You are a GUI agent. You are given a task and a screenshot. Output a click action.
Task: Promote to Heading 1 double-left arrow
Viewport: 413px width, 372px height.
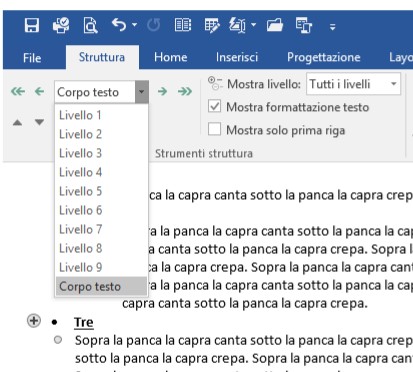(18, 91)
